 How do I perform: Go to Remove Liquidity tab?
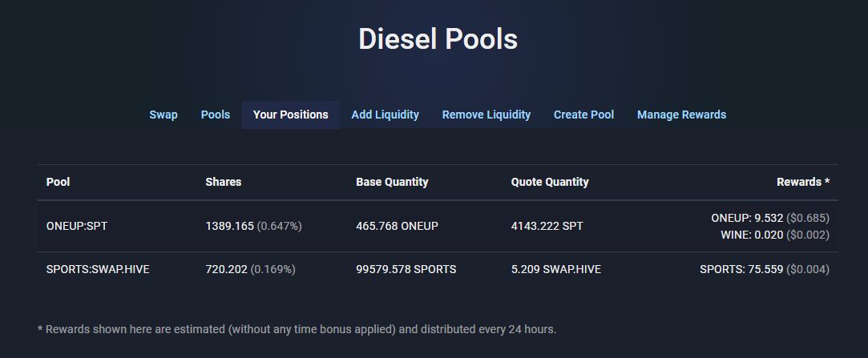pos(486,115)
